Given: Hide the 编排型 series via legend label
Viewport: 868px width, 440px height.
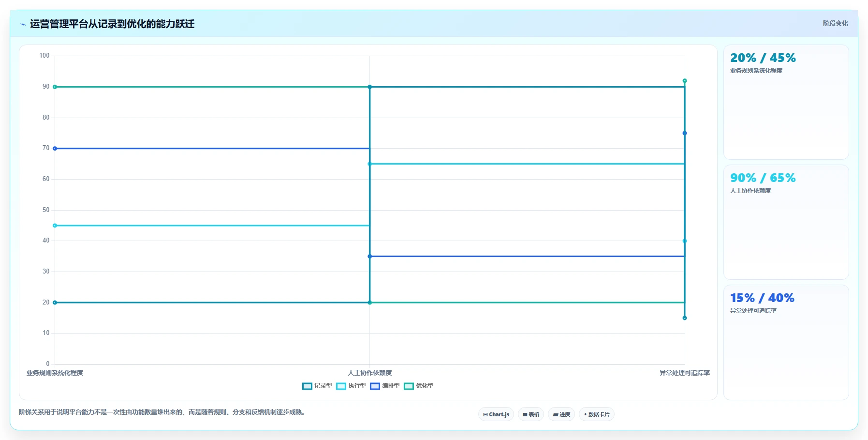Looking at the screenshot, I should (x=391, y=386).
